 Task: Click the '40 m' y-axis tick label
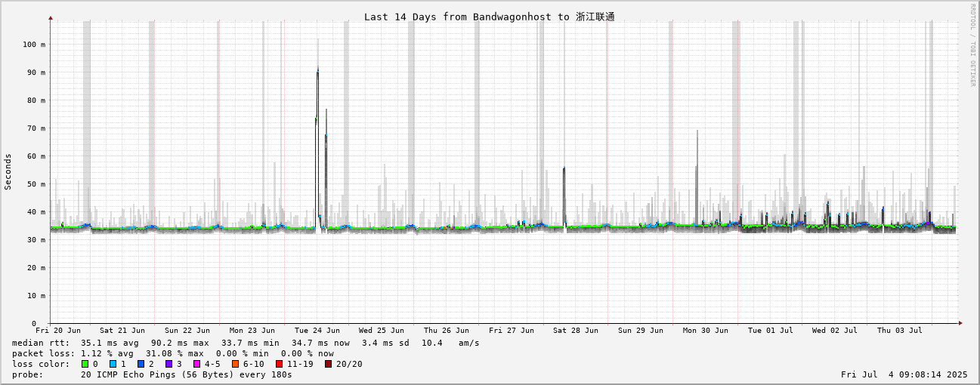(x=36, y=212)
